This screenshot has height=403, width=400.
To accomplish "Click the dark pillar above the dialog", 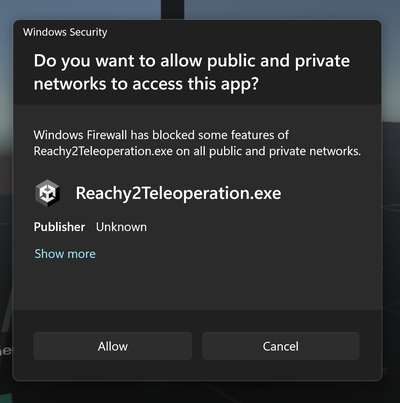I will click(172, 9).
